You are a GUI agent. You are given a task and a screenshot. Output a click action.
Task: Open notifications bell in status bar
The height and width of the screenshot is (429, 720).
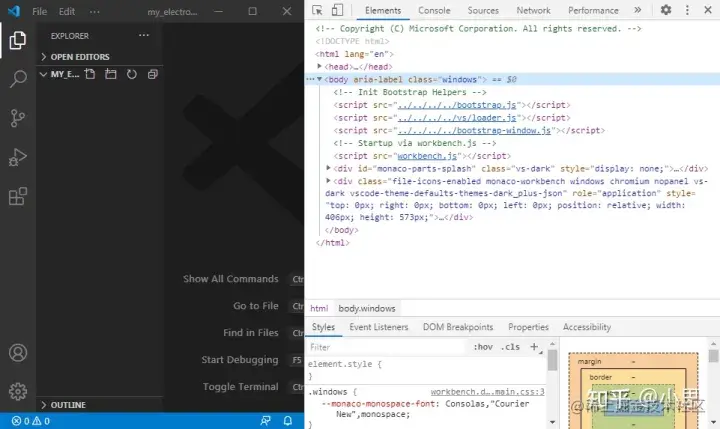pos(288,421)
